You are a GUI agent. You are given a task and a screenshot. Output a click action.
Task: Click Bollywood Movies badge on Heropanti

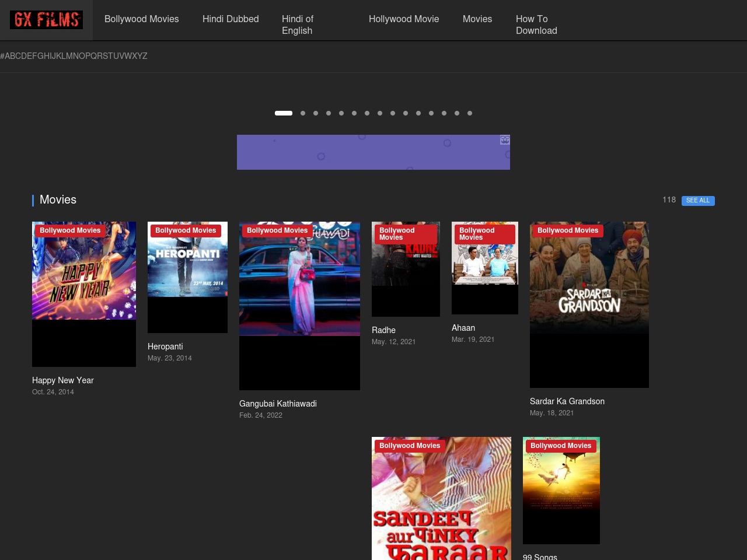click(186, 230)
